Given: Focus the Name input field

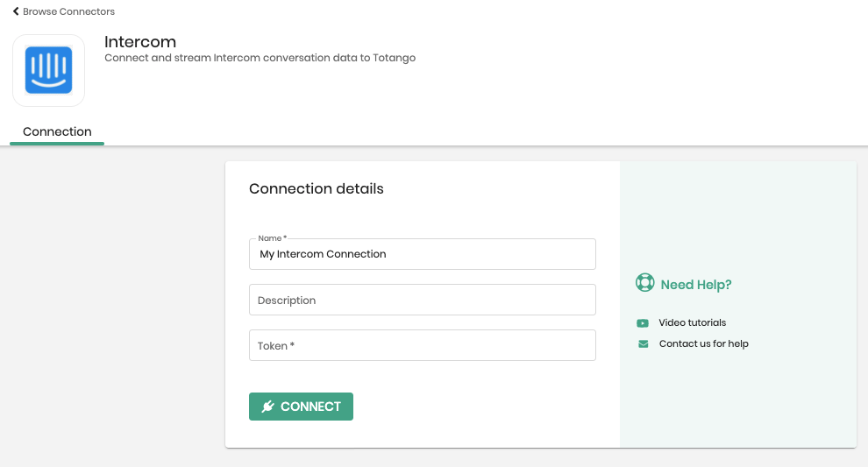Looking at the screenshot, I should click(x=423, y=254).
